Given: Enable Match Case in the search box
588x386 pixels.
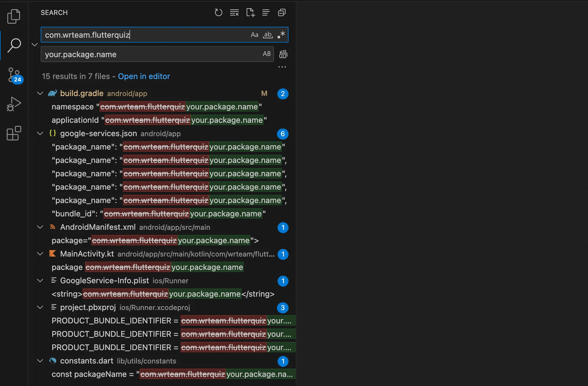Looking at the screenshot, I should click(254, 35).
